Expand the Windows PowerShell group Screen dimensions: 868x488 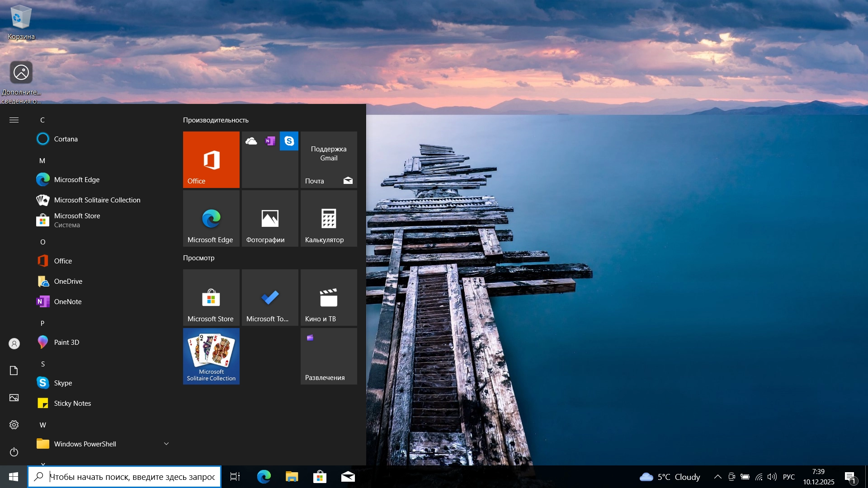click(x=166, y=443)
